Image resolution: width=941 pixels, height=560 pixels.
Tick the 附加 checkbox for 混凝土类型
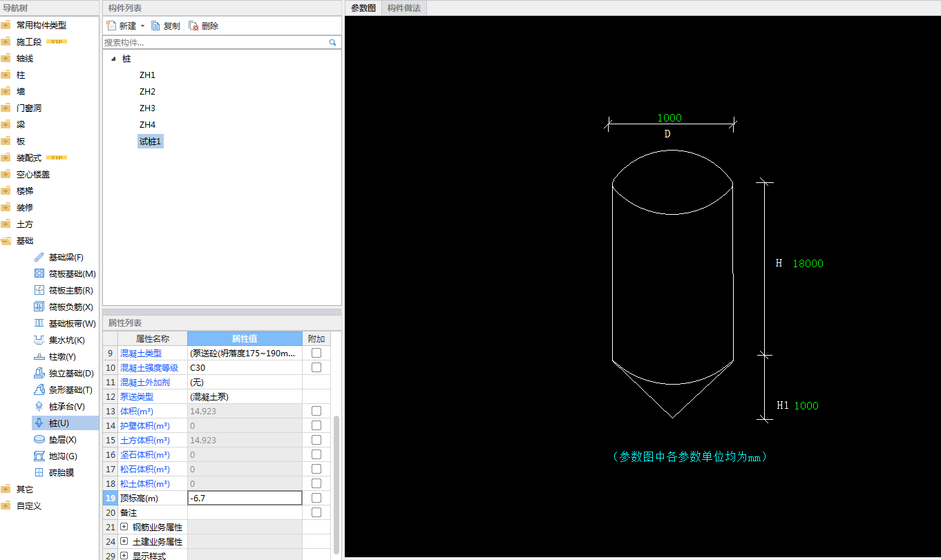pyautogui.click(x=316, y=353)
